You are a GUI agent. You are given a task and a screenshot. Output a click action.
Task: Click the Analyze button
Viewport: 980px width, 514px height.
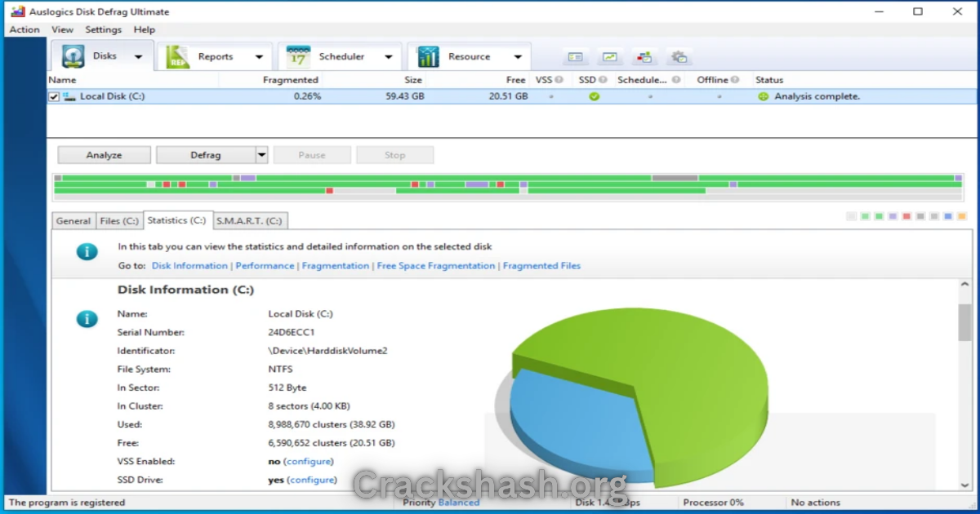pos(104,155)
